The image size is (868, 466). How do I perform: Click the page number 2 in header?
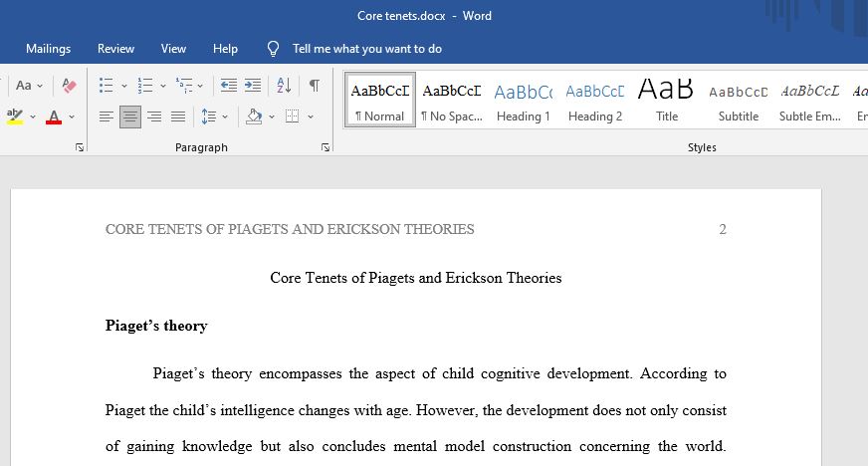(x=723, y=229)
